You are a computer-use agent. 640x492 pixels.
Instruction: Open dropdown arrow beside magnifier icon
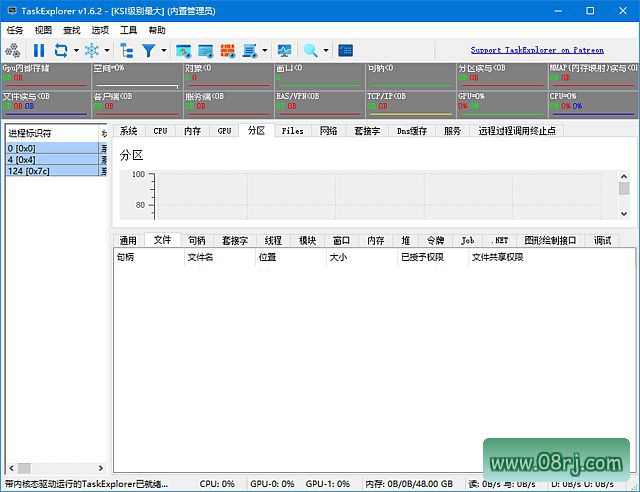[325, 50]
